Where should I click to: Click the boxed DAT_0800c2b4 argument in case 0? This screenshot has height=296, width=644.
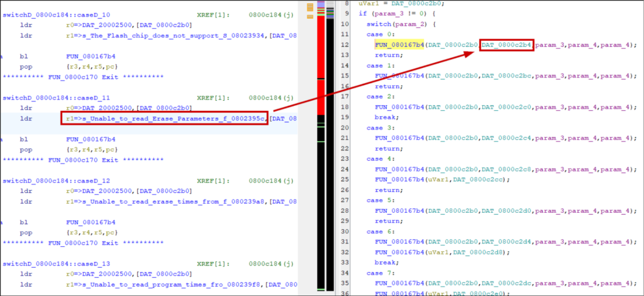506,45
